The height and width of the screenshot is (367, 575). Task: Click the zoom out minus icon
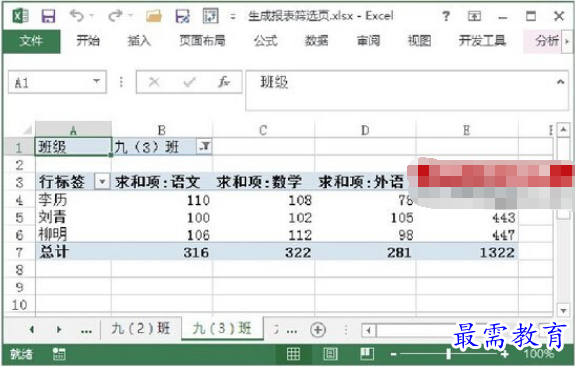click(393, 354)
